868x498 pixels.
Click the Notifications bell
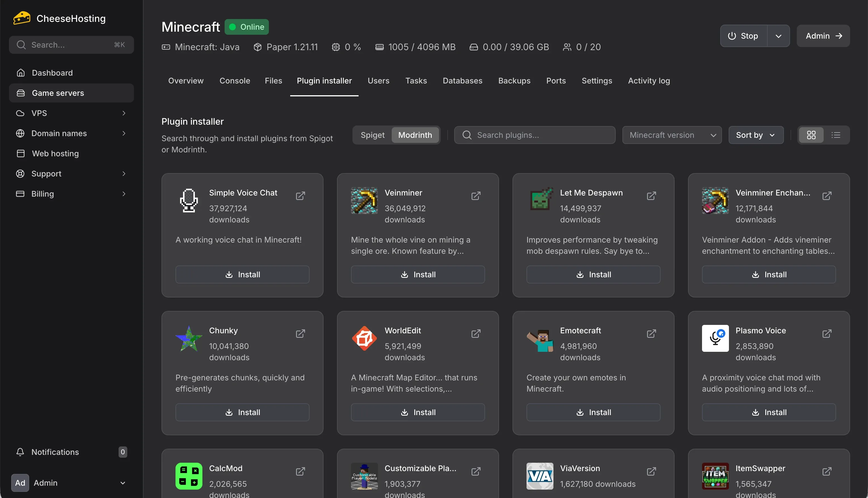click(x=20, y=452)
